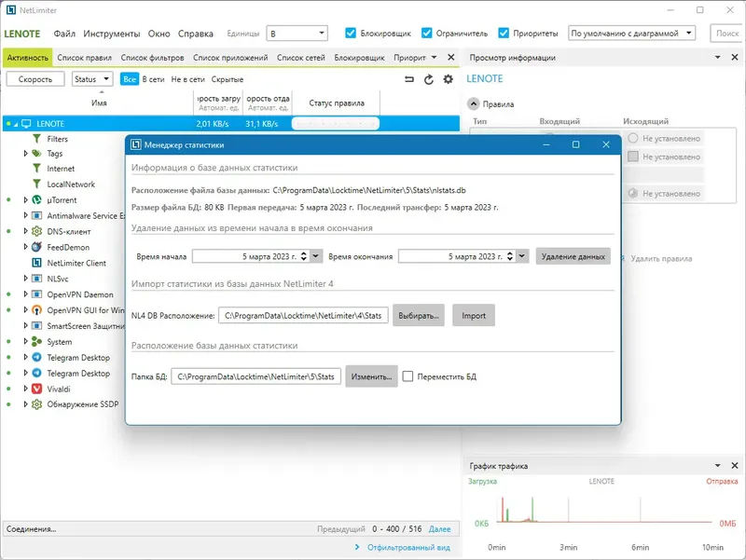This screenshot has width=746, height=560.
Task: Click the Filters funnel icon
Action: pyautogui.click(x=36, y=139)
